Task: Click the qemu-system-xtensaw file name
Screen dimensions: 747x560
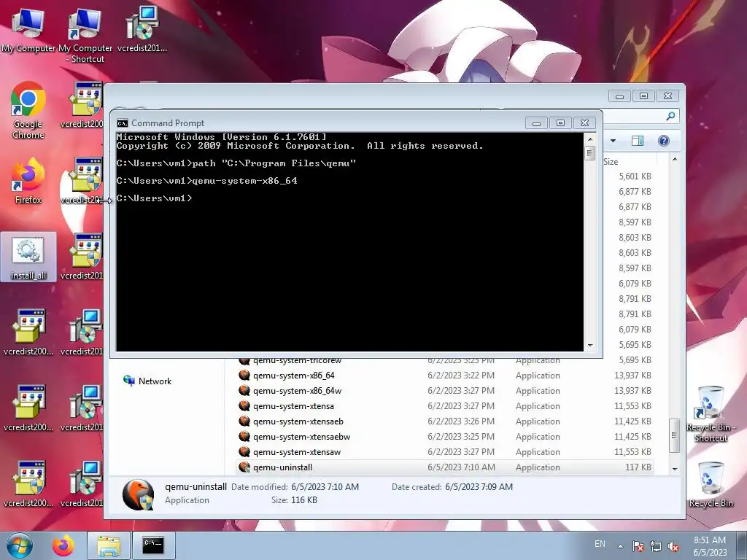Action: (297, 451)
